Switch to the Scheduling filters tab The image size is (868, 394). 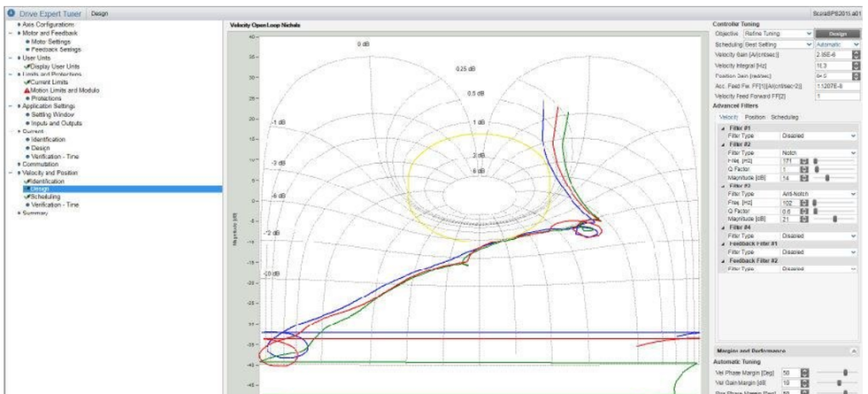tap(784, 117)
